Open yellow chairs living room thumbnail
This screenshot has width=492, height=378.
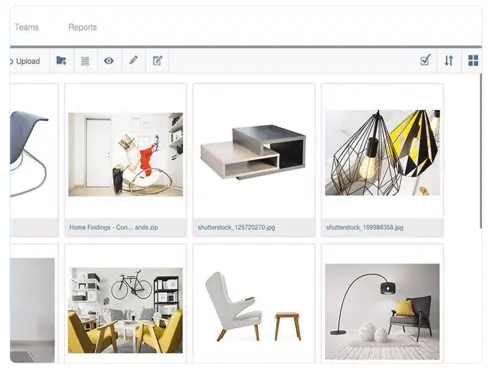pyautogui.click(x=125, y=310)
